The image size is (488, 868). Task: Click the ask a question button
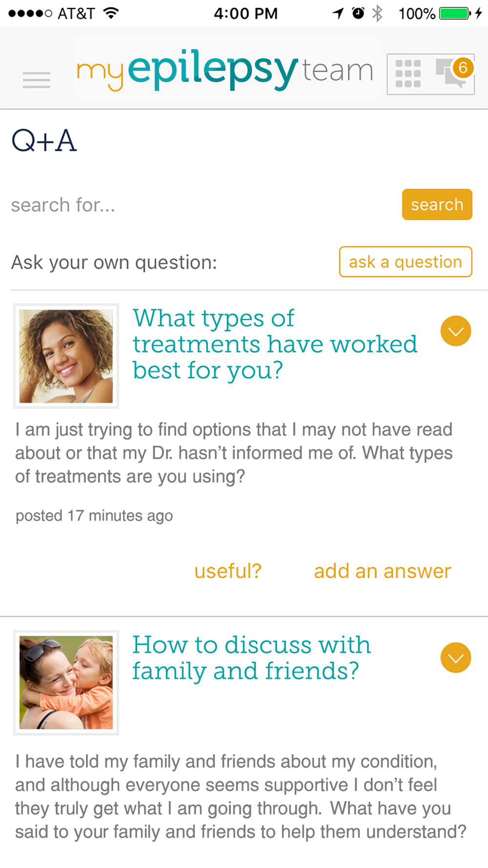405,262
